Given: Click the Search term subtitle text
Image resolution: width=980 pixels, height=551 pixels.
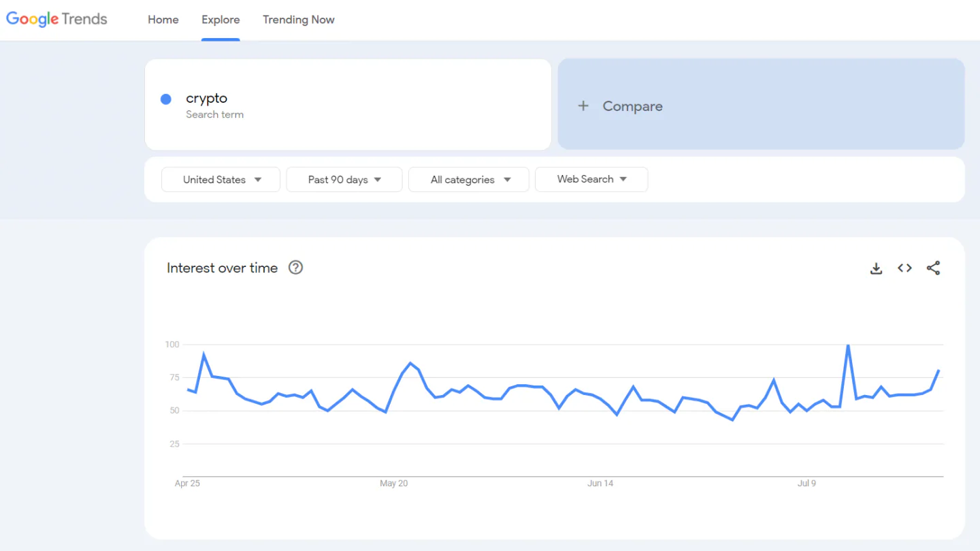Looking at the screenshot, I should click(x=214, y=114).
